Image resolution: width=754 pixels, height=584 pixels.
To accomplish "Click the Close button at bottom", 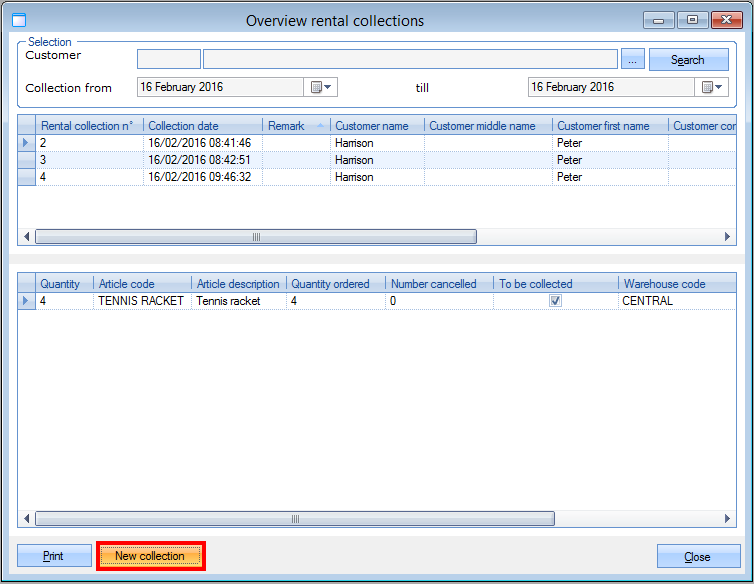I will 697,556.
